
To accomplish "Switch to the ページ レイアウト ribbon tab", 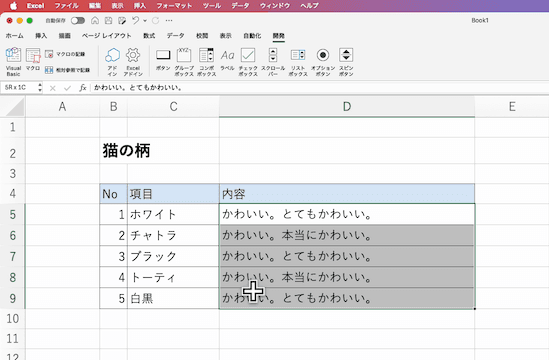I will tap(107, 36).
